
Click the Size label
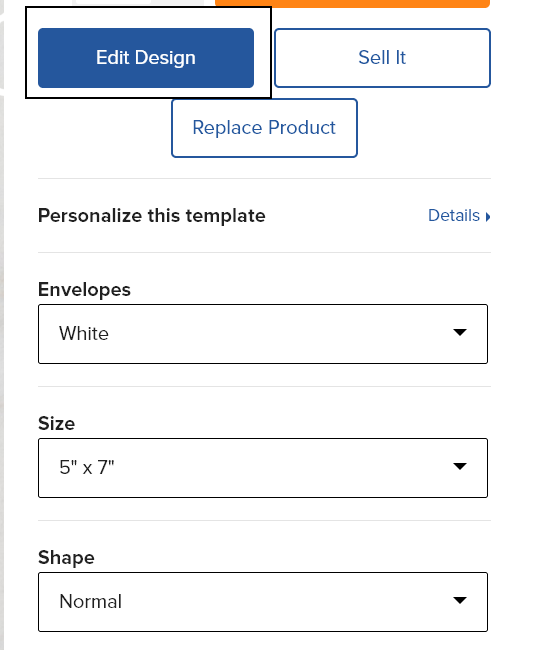pos(56,423)
